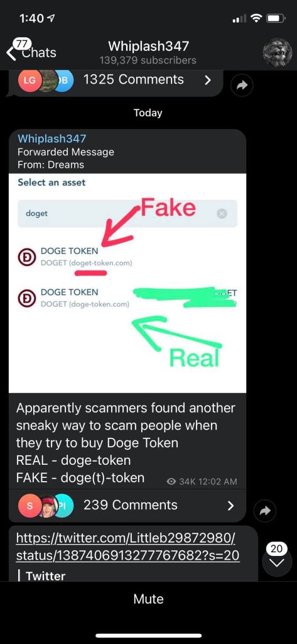This screenshot has width=297, height=644.
Task: Jump to latest messages with down arrow
Action: click(x=277, y=563)
